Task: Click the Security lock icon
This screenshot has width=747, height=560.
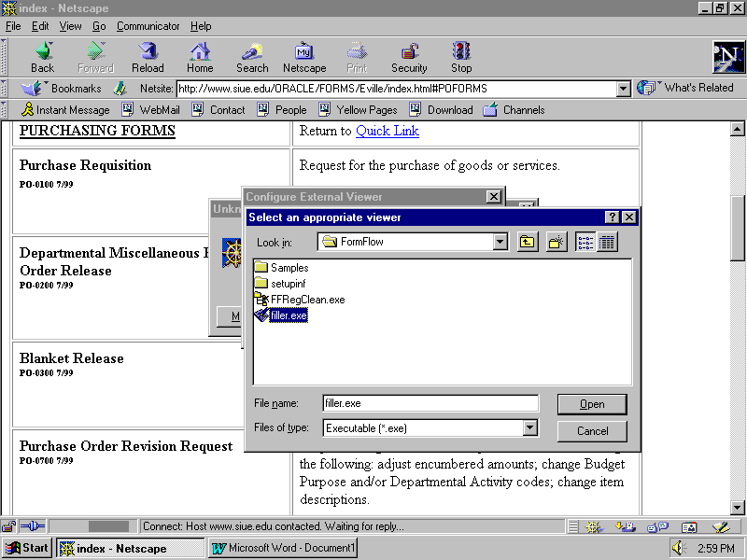Action: pyautogui.click(x=409, y=56)
